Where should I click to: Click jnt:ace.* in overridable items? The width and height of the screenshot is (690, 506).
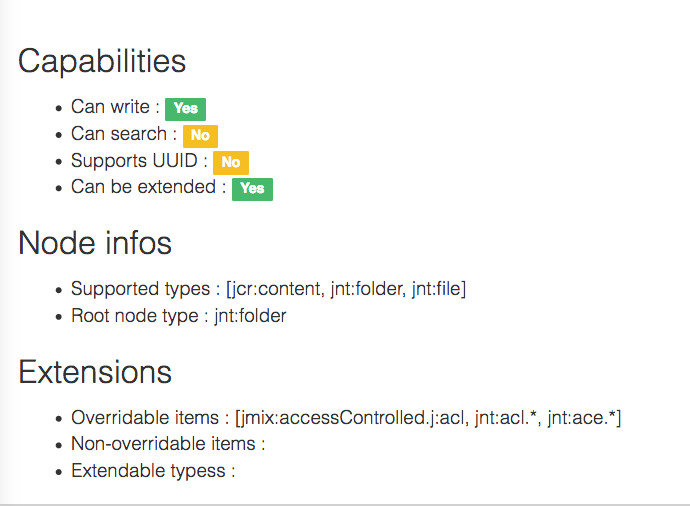pos(582,418)
